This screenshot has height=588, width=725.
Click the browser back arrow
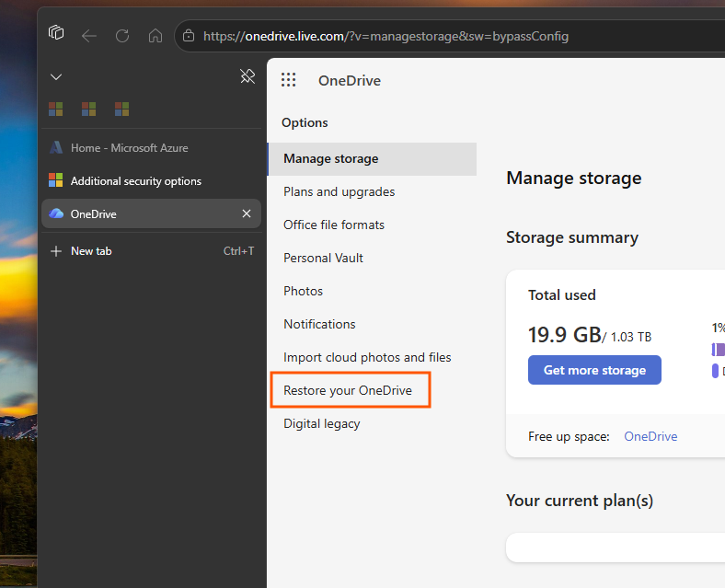(x=88, y=36)
